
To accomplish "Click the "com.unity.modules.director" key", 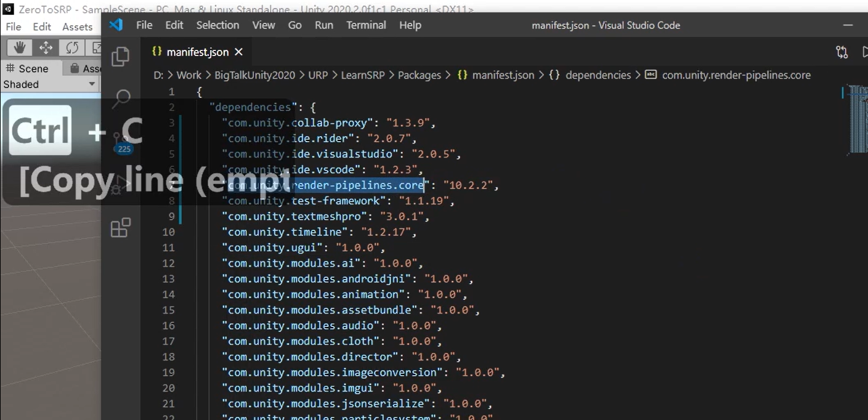I will [310, 357].
